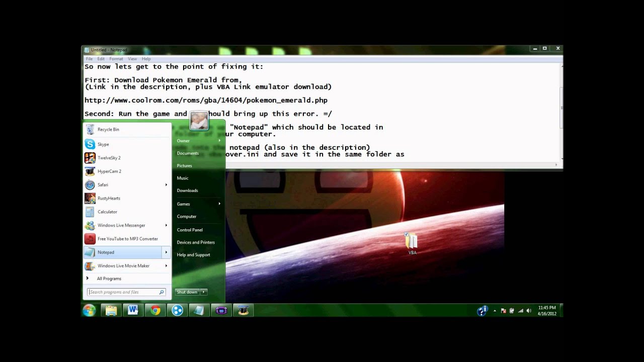Image resolution: width=644 pixels, height=362 pixels.
Task: Expand the Windows Live Messenger jump list arrow
Action: click(x=166, y=225)
